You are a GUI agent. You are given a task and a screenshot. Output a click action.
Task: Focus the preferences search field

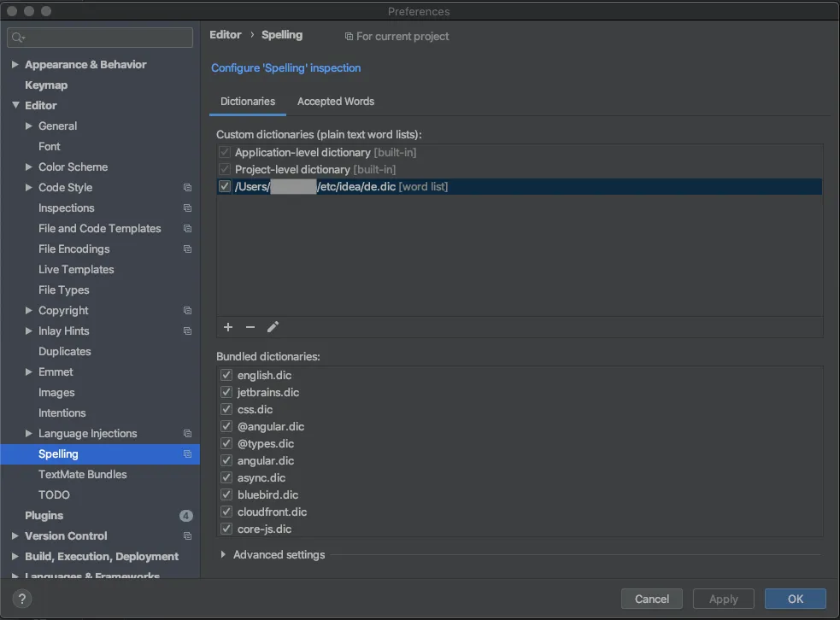point(101,38)
